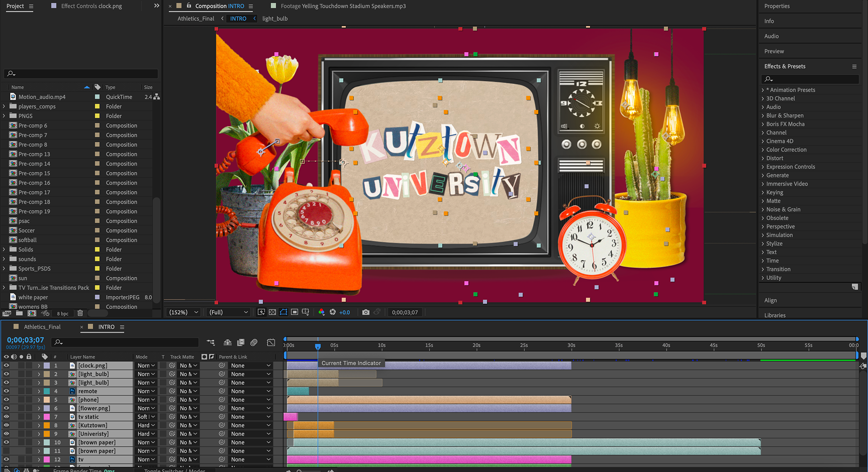Click the current time 0;00;03;07 in timeline

25,340
